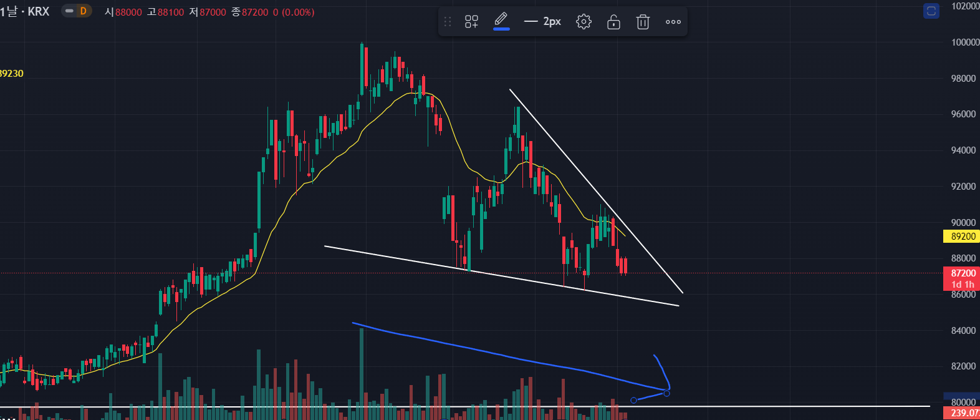Click the 98000 price scale value
This screenshot has height=420, width=980.
tap(964, 79)
